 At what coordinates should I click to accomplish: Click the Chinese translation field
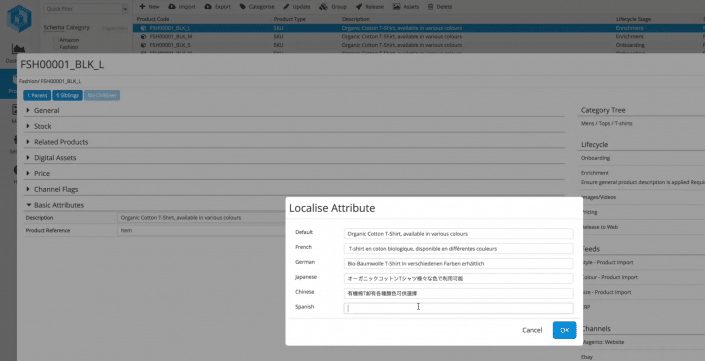459,294
